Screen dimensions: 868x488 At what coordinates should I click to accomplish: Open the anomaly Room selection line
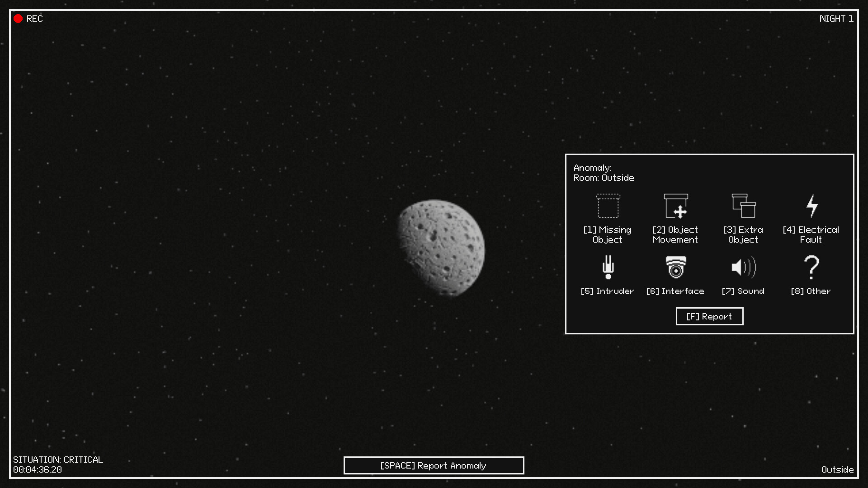pos(604,178)
